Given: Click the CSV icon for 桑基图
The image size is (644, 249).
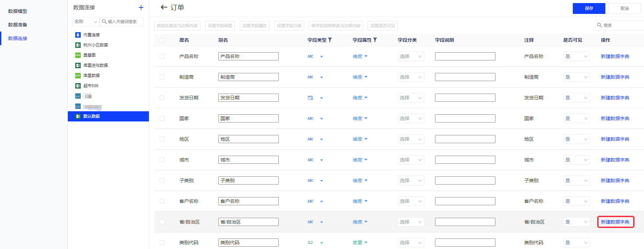Looking at the screenshot, I should 78,55.
